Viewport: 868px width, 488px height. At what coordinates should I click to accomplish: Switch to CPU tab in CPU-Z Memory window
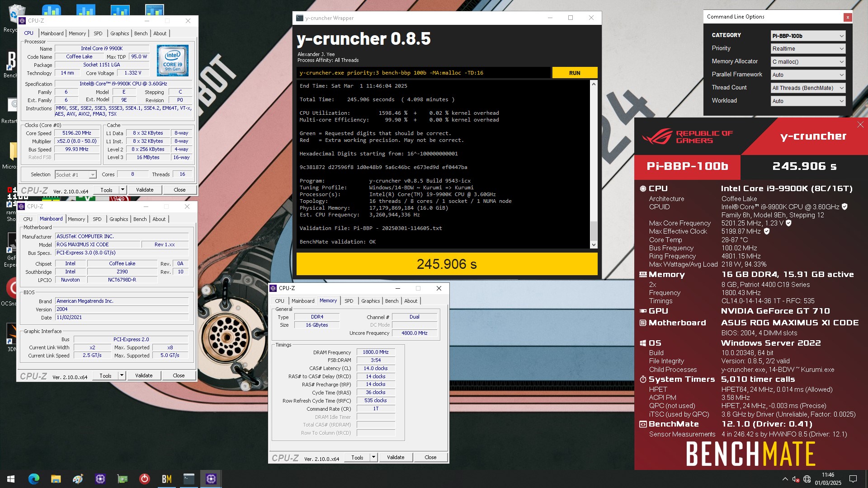tap(280, 301)
